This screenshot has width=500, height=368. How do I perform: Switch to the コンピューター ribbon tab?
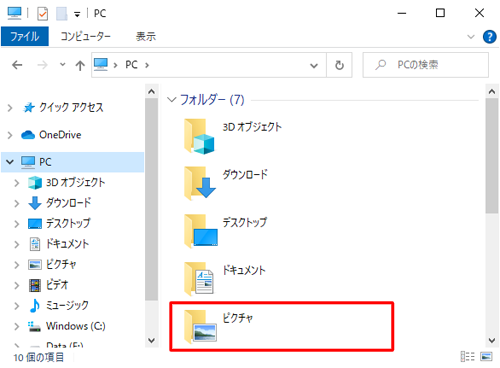click(85, 36)
